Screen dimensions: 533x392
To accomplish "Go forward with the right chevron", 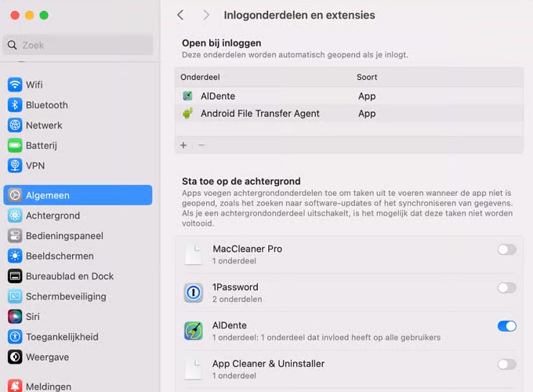I will coord(205,15).
